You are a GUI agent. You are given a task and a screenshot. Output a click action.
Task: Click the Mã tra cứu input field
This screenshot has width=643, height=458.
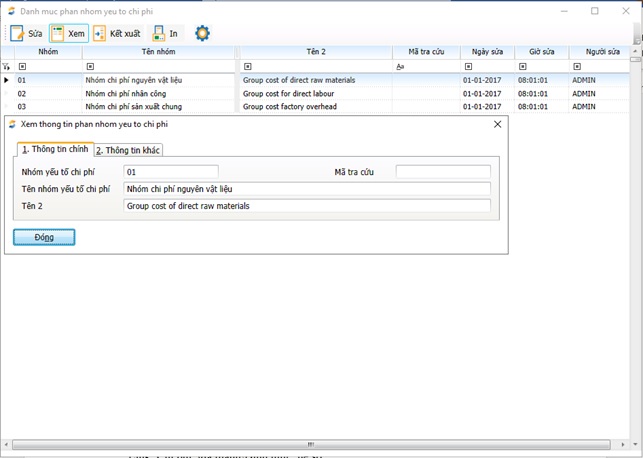[x=443, y=172]
